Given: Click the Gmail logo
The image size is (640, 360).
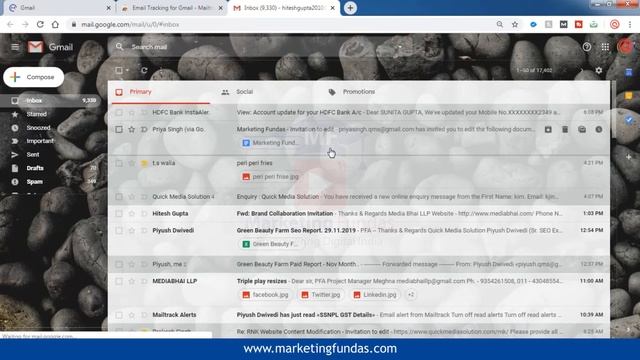Looking at the screenshot, I should pos(50,47).
